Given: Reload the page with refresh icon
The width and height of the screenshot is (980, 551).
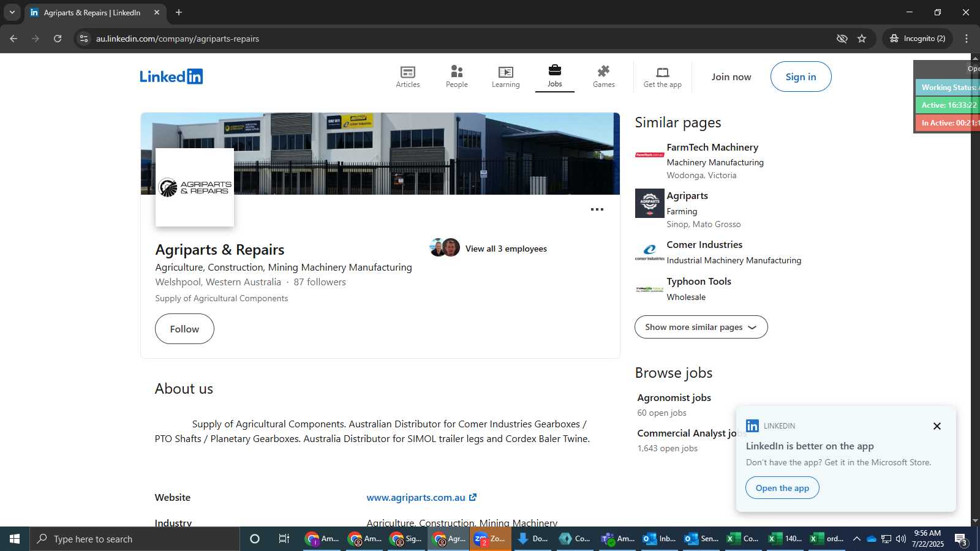Looking at the screenshot, I should point(58,39).
